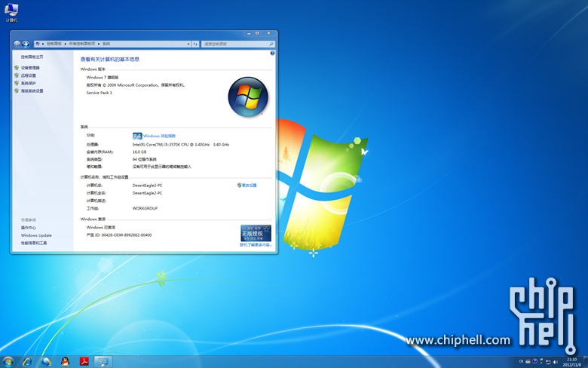Open 操作中心 in the See also section
The height and width of the screenshot is (368, 588).
coord(28,228)
